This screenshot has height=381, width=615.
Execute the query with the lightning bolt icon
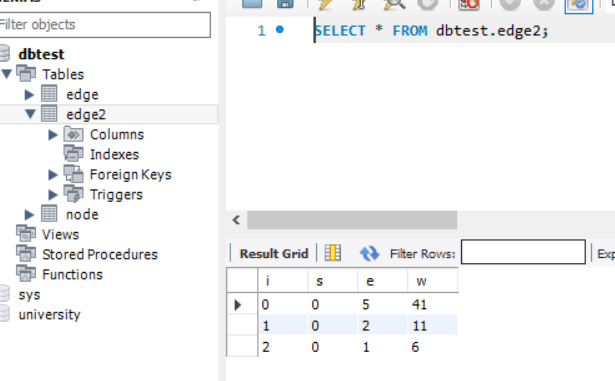[x=325, y=4]
